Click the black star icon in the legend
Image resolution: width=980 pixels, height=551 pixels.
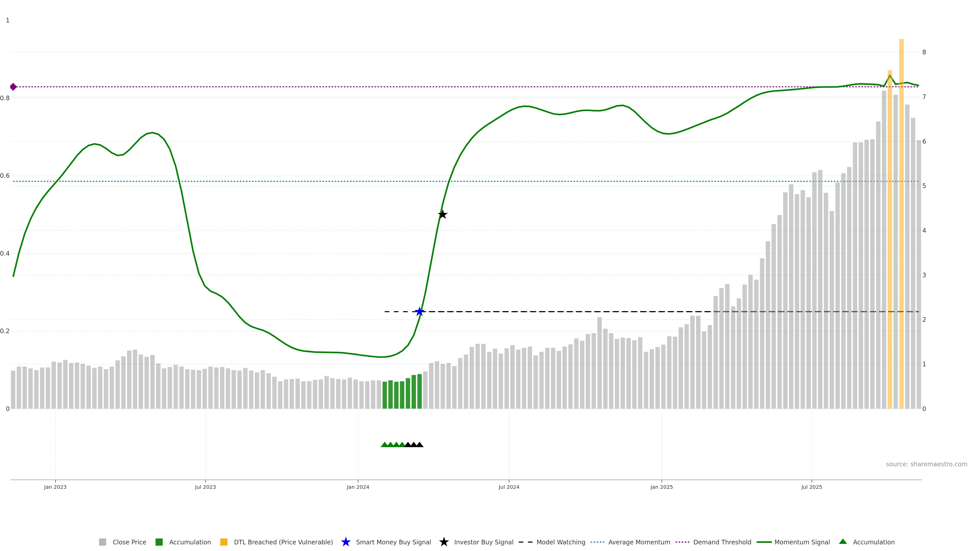[444, 542]
